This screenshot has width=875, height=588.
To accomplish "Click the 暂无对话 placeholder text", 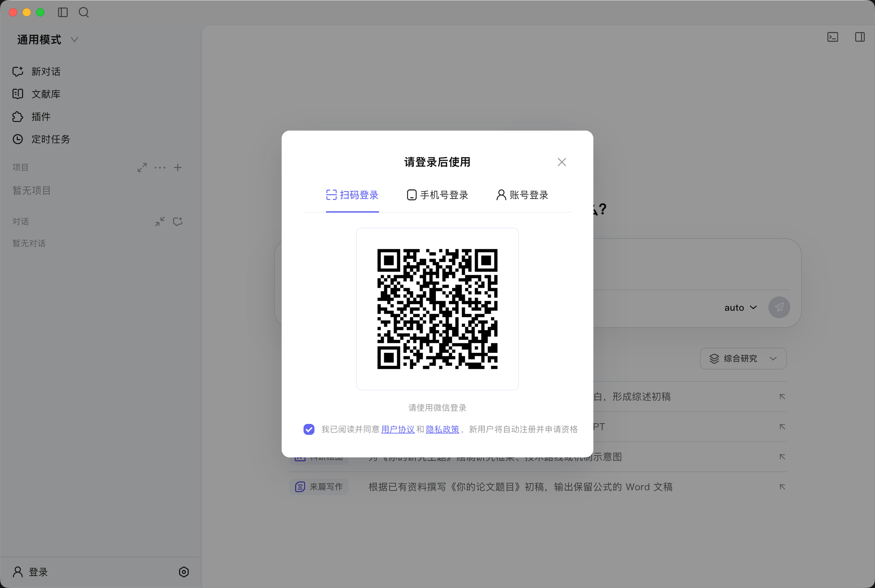I will click(x=29, y=243).
